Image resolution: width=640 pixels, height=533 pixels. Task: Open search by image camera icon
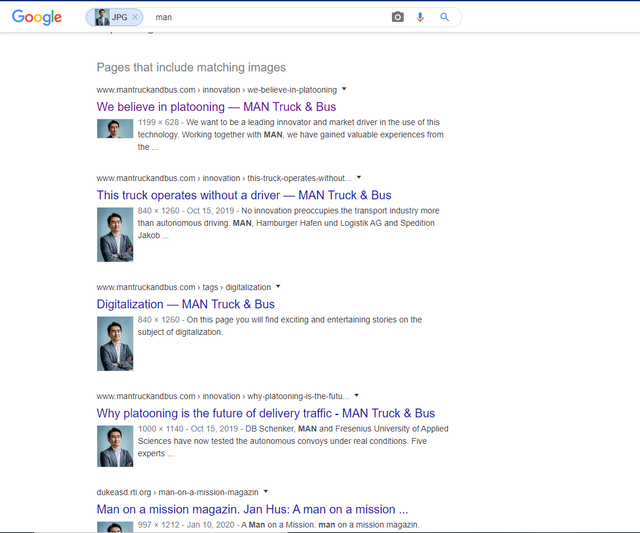coord(398,17)
